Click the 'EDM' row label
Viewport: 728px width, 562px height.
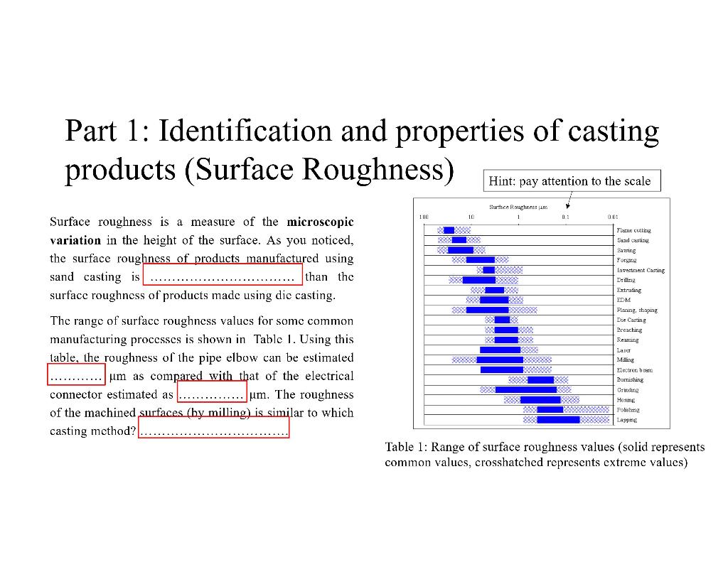pos(623,300)
